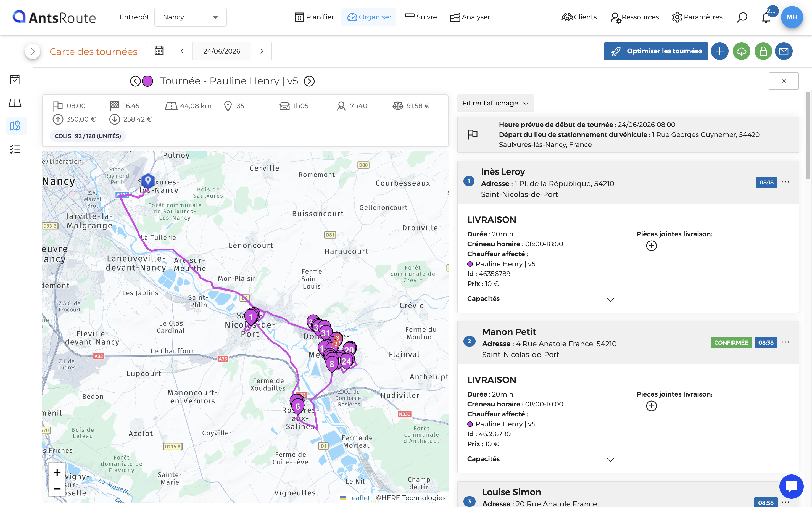Open the MH user profile avatar

point(792,17)
